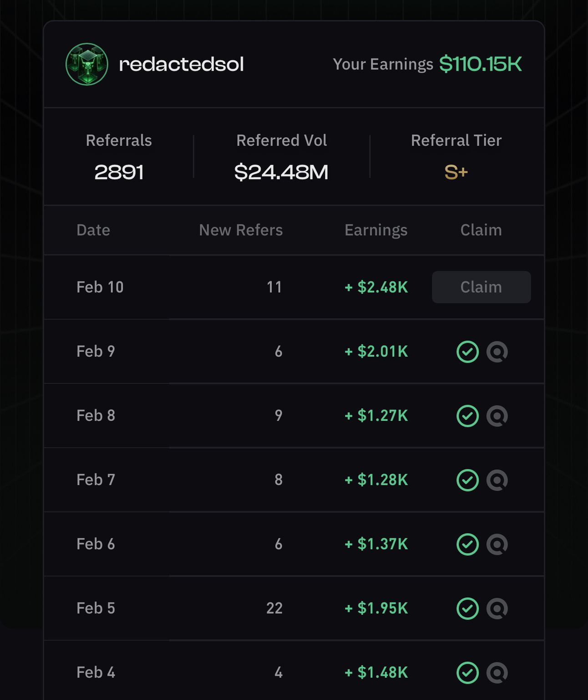The height and width of the screenshot is (700, 588).
Task: Click the redactedsol profile avatar
Action: coord(86,64)
